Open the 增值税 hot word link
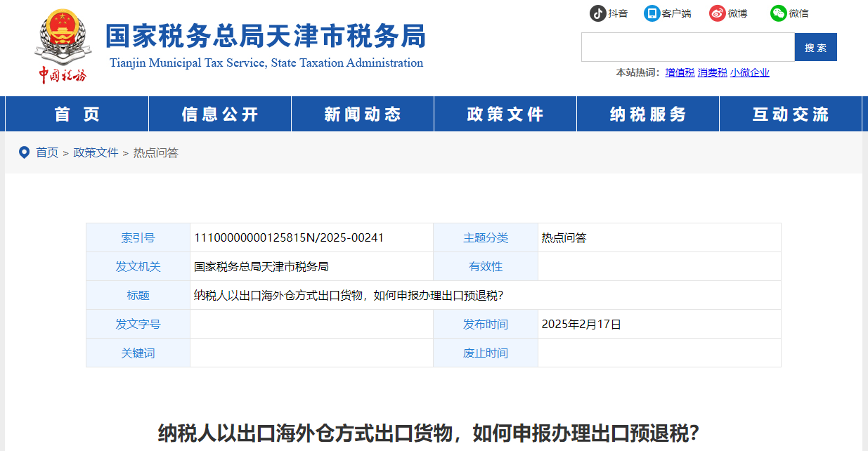868x451 pixels. (679, 72)
